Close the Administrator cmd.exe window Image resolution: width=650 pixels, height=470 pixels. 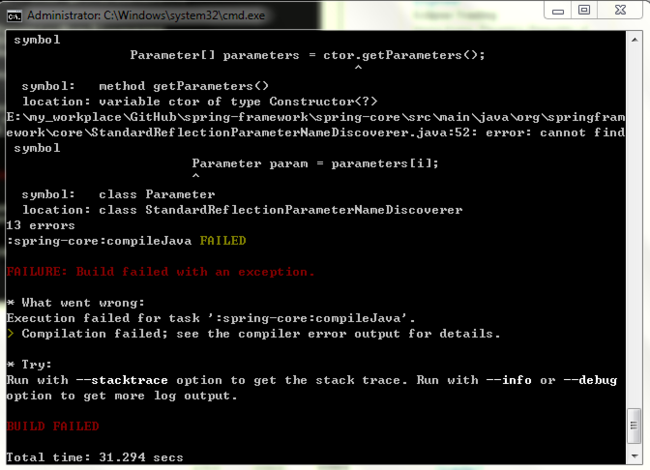tap(621, 10)
